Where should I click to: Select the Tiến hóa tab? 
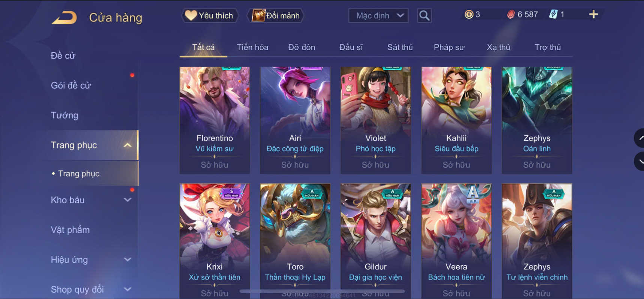coord(252,47)
